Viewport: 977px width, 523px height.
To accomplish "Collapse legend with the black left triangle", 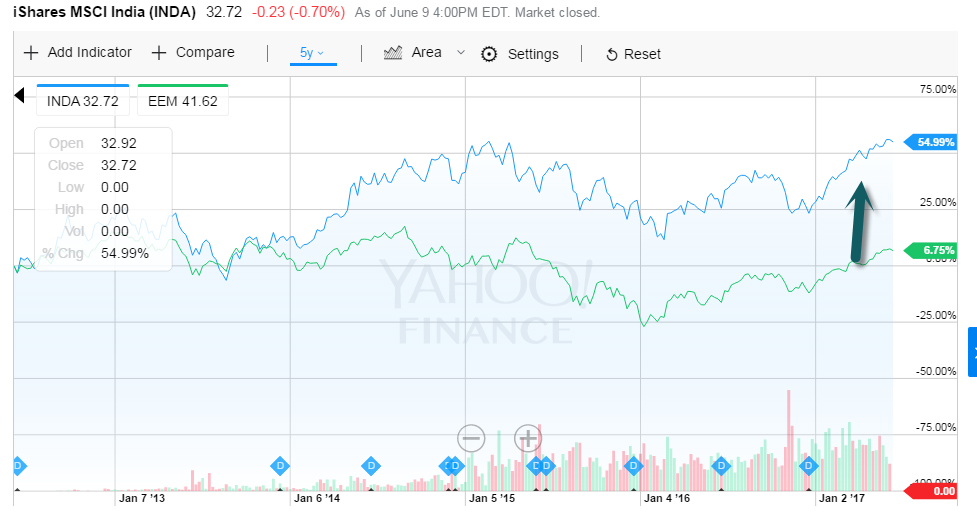I will tap(19, 95).
